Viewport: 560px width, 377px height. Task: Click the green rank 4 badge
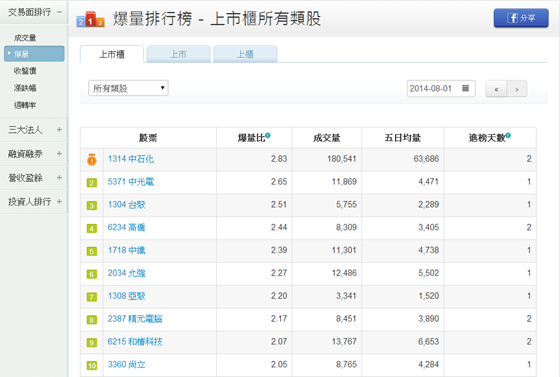click(x=92, y=228)
